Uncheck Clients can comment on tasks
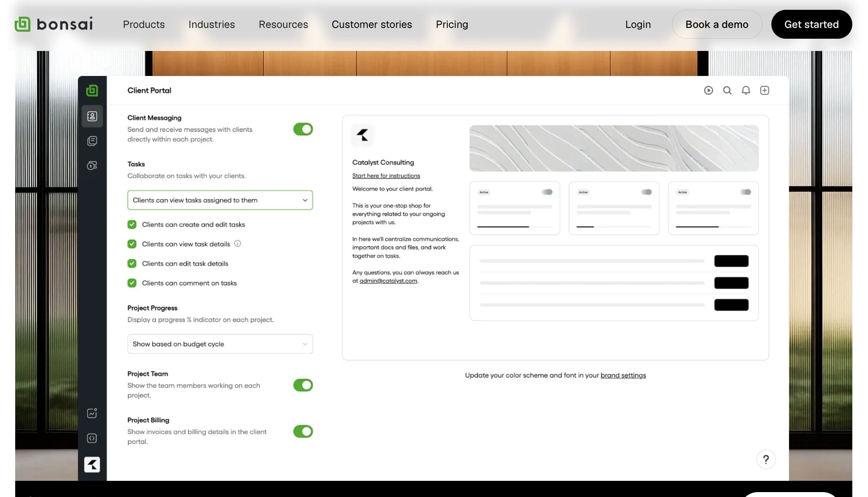Viewport: 868px width, 497px height. [131, 283]
